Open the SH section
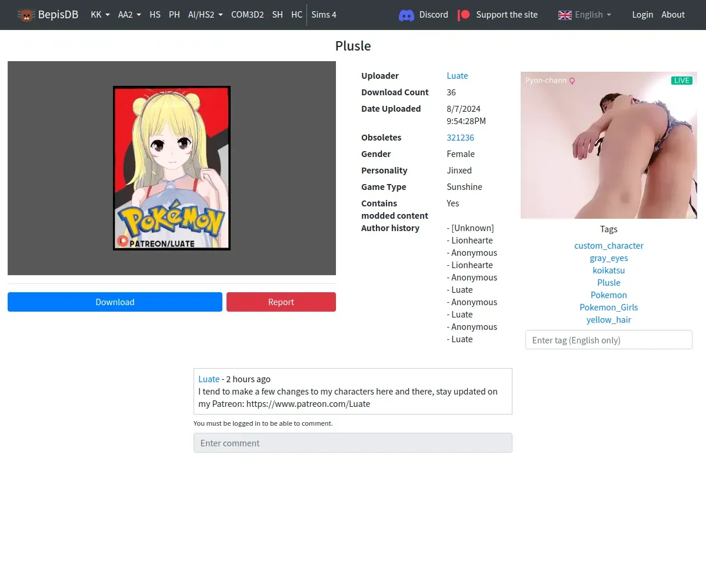 (x=278, y=15)
